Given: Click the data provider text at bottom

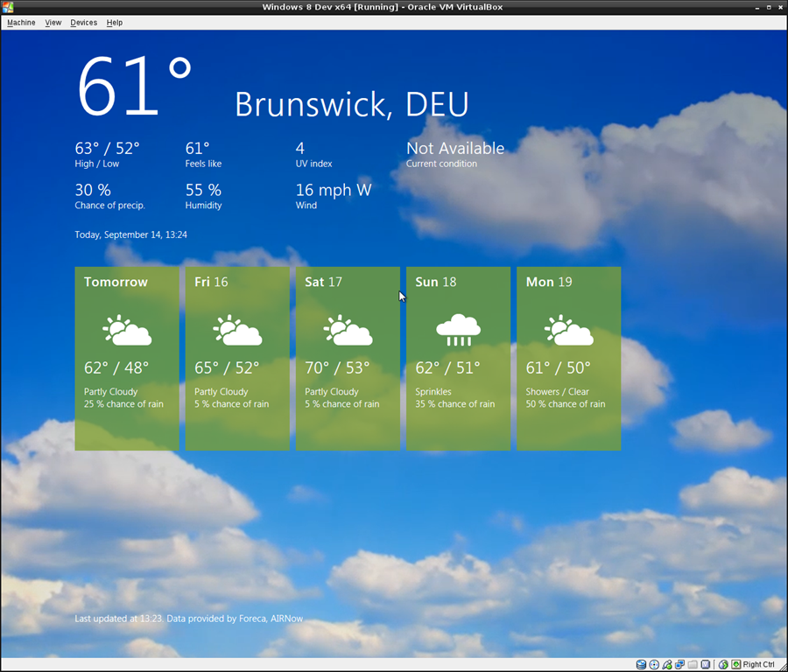Looking at the screenshot, I should point(189,619).
